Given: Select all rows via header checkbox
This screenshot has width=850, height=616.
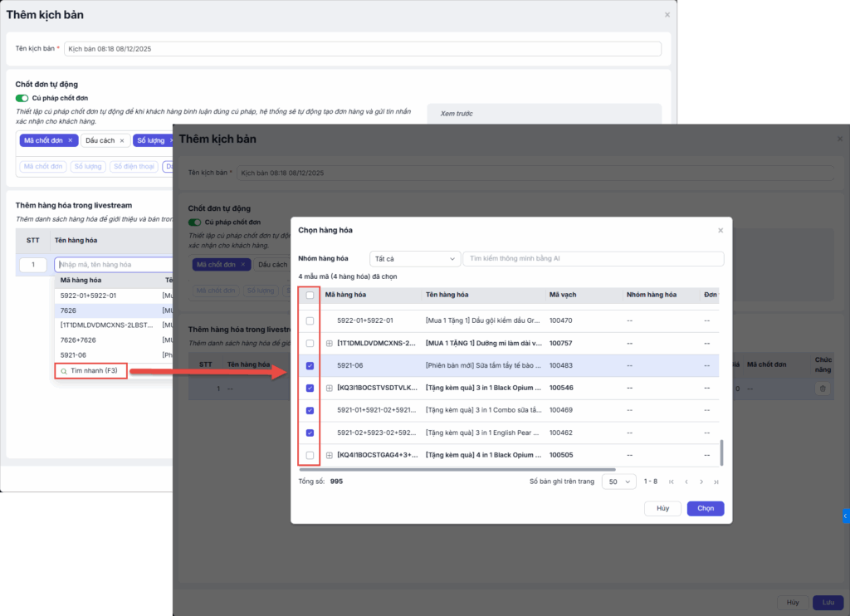Looking at the screenshot, I should pyautogui.click(x=310, y=296).
